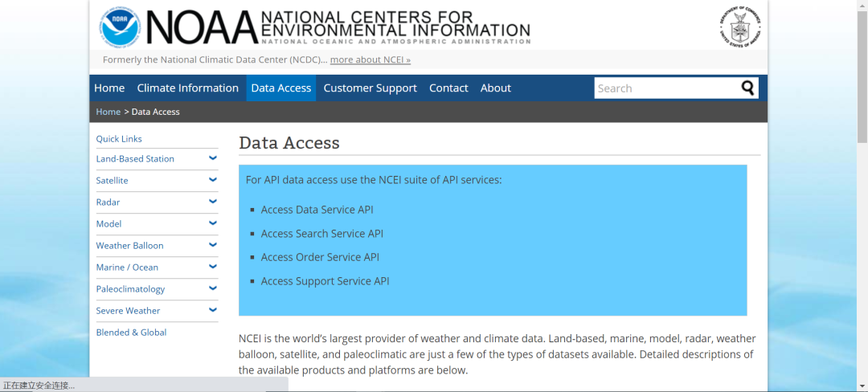Open the Climate Information menu
Viewport: 868px width, 392px height.
(x=187, y=88)
